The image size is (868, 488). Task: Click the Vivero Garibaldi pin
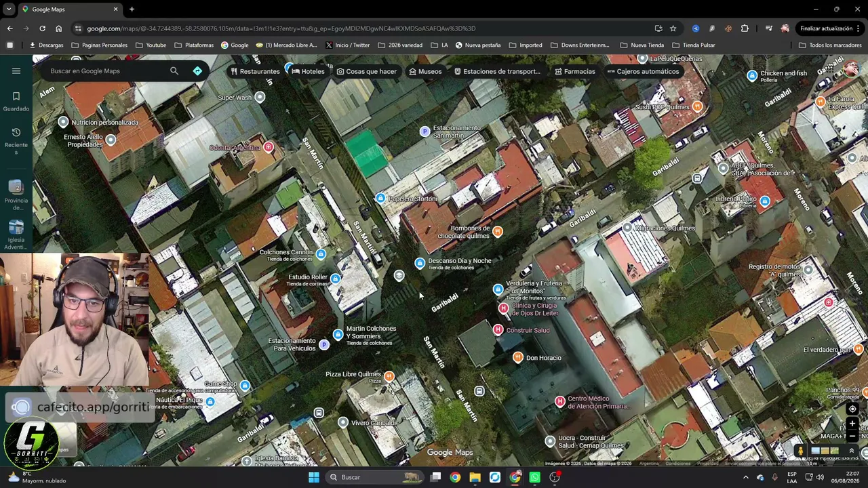point(343,423)
